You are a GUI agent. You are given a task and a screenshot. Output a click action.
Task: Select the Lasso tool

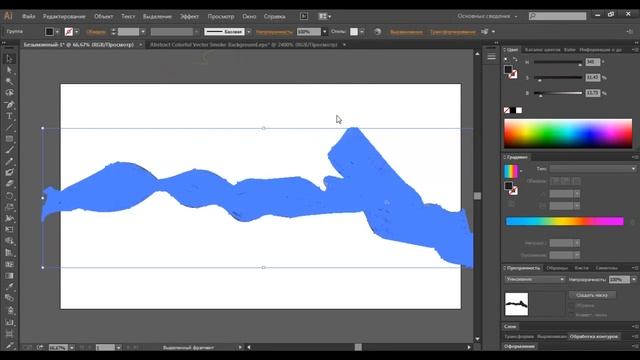(x=9, y=93)
